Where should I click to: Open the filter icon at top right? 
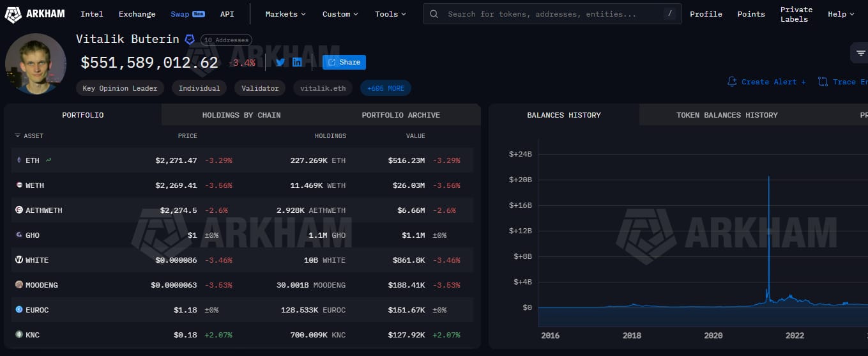860,53
